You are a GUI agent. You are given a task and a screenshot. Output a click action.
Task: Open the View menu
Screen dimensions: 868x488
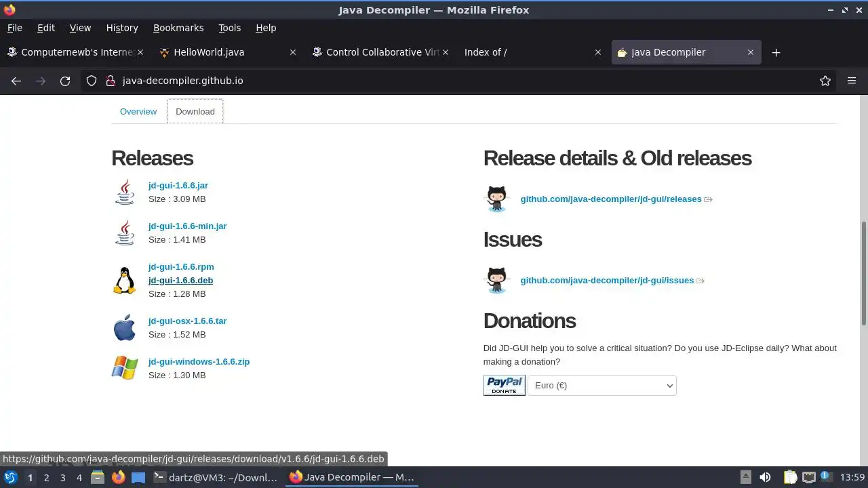[x=80, y=28]
